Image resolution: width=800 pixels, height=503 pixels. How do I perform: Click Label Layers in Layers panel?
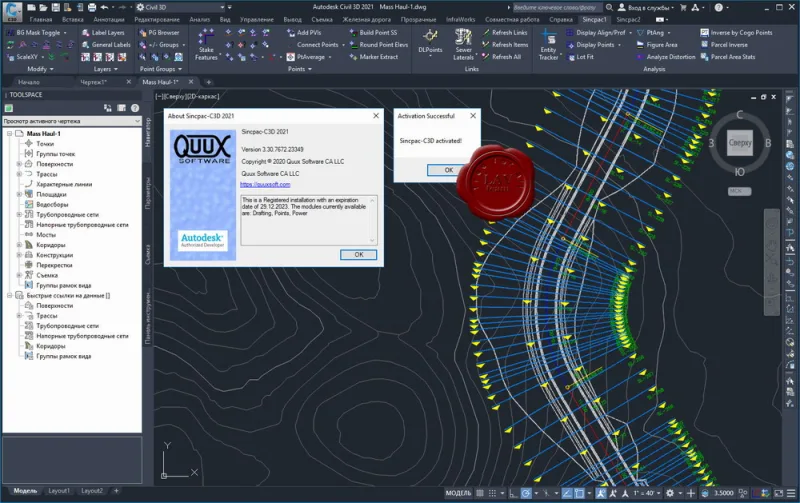point(103,32)
